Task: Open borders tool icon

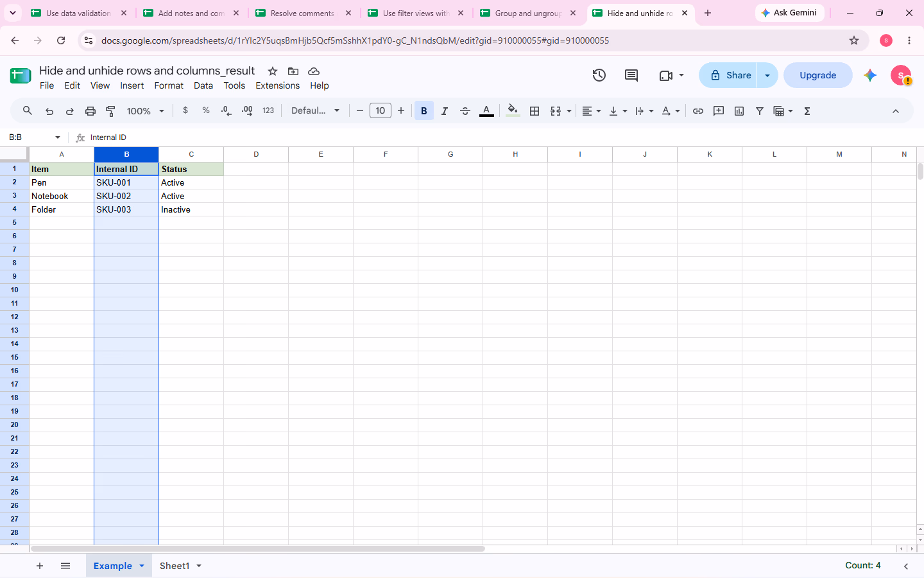Action: pyautogui.click(x=535, y=111)
